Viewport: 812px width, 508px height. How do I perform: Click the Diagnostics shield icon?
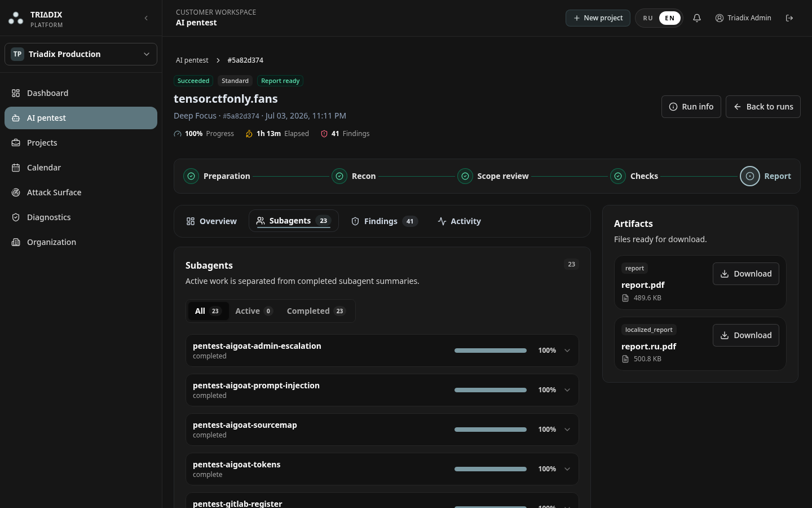click(x=16, y=217)
